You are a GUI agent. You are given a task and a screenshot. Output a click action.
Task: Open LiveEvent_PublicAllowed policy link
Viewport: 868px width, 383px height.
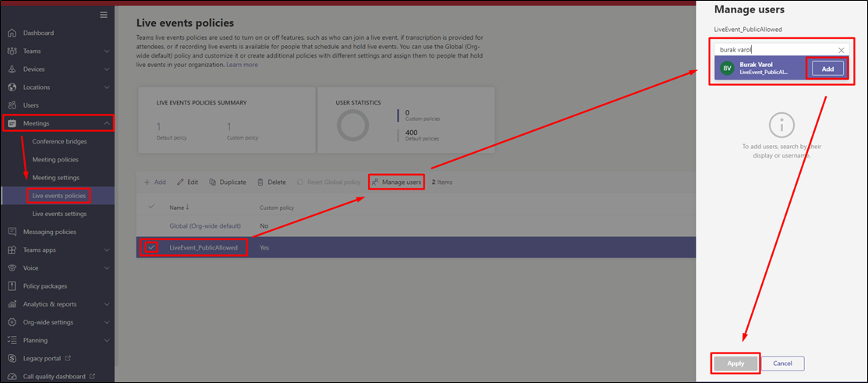(x=204, y=247)
